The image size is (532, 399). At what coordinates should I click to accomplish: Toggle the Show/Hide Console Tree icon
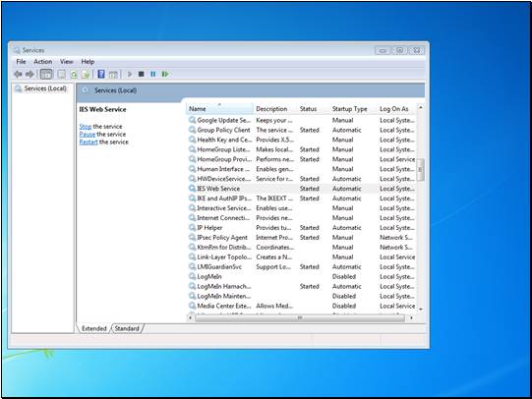[x=46, y=74]
